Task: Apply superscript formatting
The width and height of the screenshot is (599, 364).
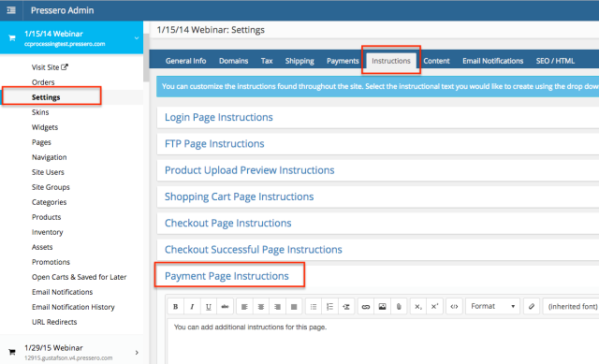Action: coord(434,306)
